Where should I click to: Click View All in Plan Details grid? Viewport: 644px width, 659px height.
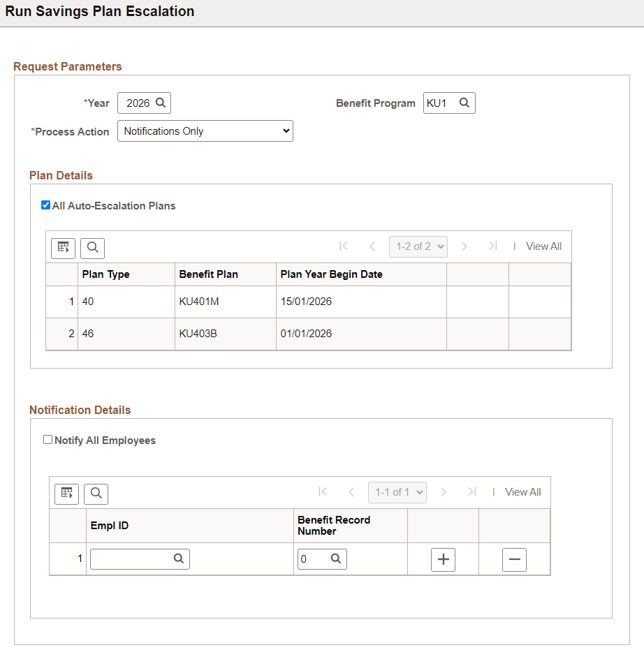543,246
